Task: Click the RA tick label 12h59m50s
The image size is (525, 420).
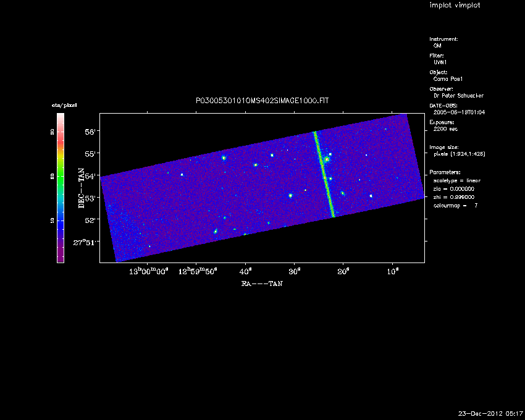Action: click(x=198, y=271)
